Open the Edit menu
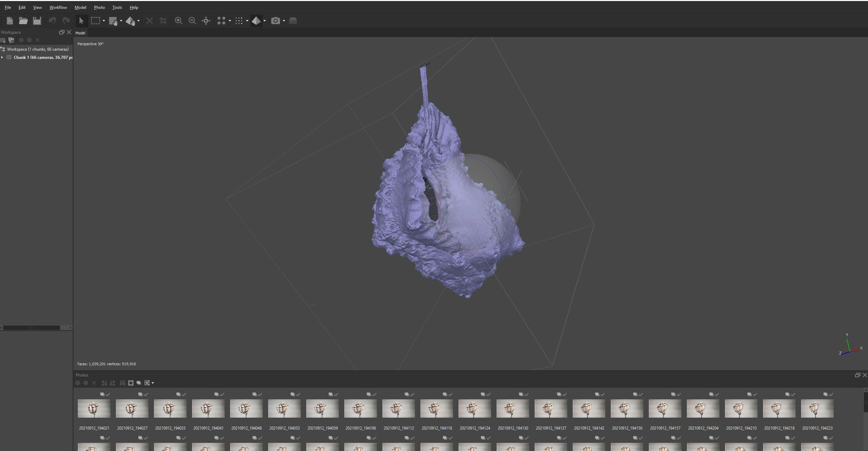 22,7
